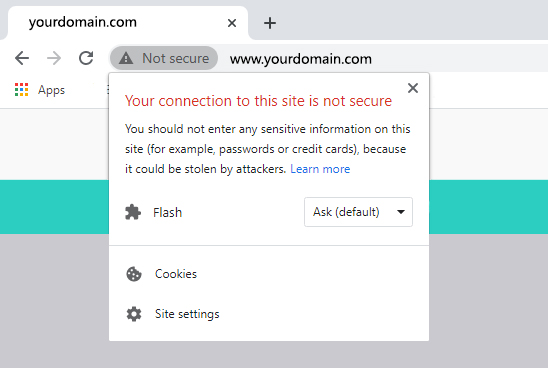Screen dimensions: 548x368
Task: Click the colorful Apps grid icon
Action: tap(21, 89)
